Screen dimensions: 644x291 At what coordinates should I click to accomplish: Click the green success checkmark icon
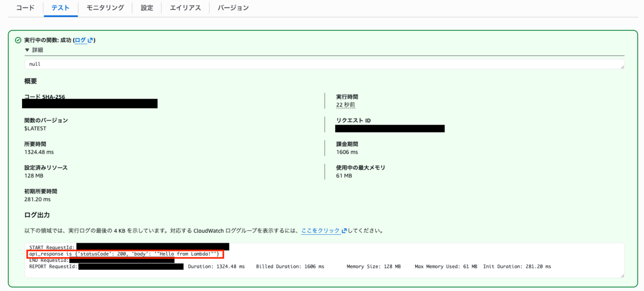tap(18, 40)
